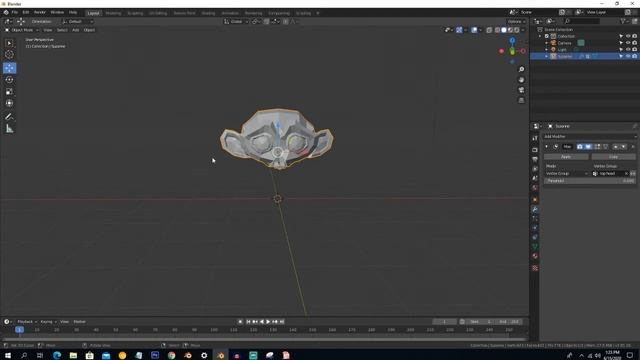Click the outliner search field
This screenshot has height=360, width=640.
click(x=582, y=21)
